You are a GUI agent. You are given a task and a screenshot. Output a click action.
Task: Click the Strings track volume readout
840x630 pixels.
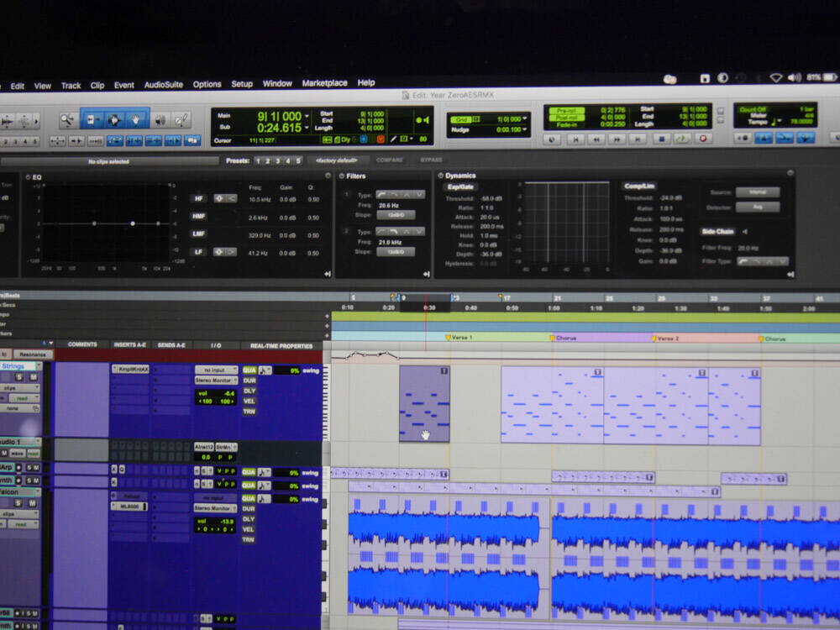[x=216, y=393]
